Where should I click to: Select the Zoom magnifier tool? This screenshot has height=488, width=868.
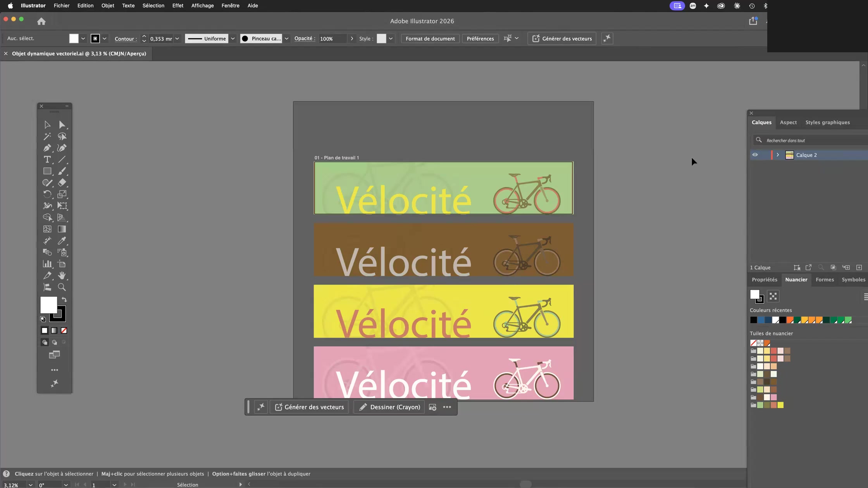(62, 287)
